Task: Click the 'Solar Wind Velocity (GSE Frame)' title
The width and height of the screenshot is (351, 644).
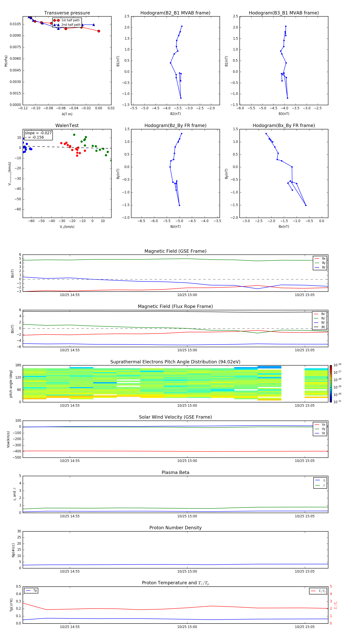Action: [x=175, y=417]
